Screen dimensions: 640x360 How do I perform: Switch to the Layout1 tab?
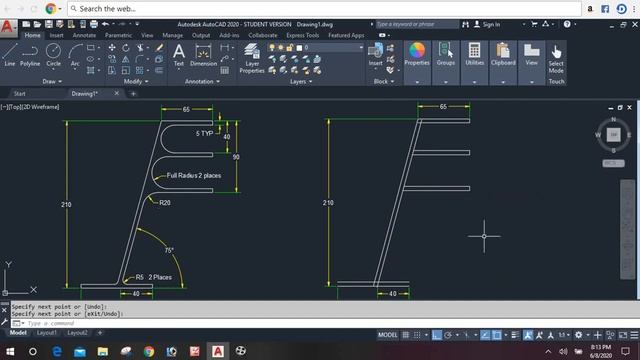click(x=47, y=333)
